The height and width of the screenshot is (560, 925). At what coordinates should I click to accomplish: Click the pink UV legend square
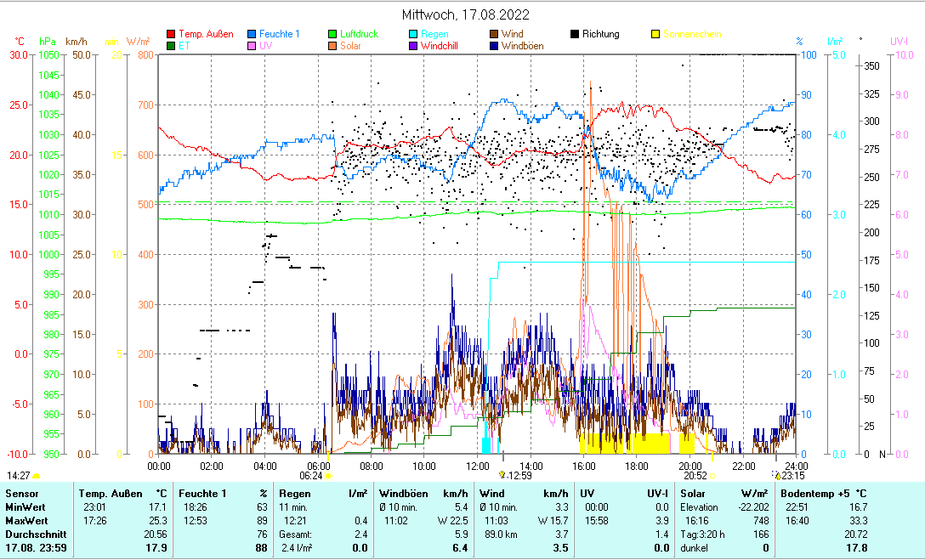pos(253,46)
